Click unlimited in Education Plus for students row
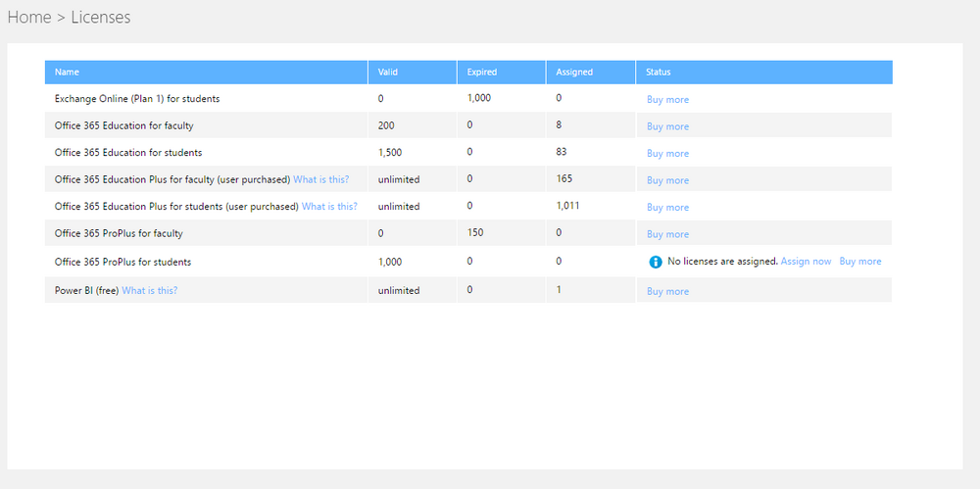 click(399, 207)
